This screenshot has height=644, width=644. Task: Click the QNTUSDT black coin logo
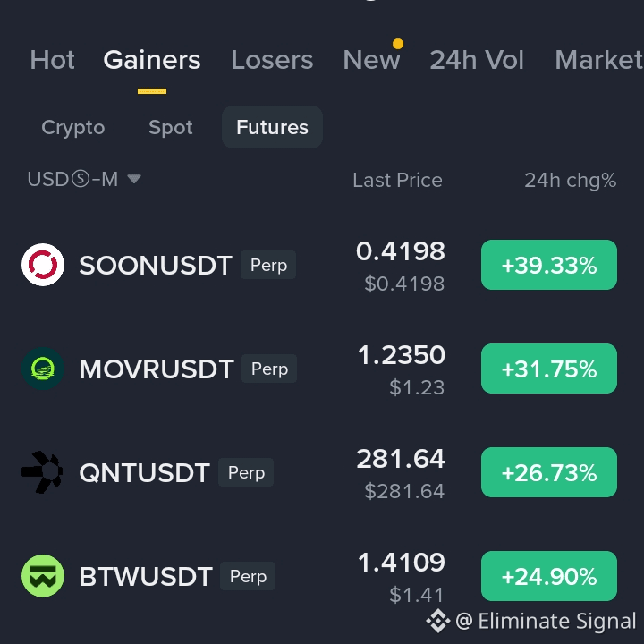click(x=43, y=472)
